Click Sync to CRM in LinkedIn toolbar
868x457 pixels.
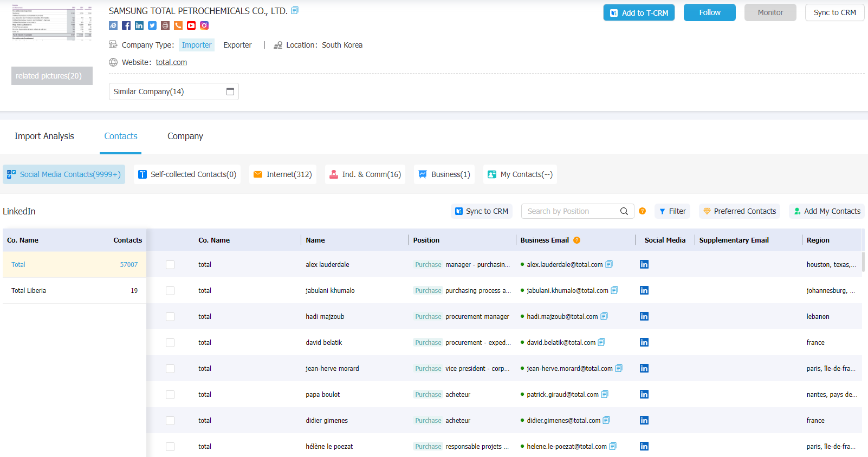[x=482, y=211]
